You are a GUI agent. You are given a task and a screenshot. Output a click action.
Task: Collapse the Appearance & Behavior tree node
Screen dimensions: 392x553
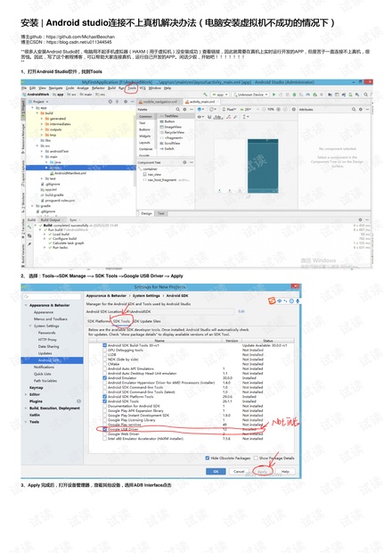tap(26, 305)
